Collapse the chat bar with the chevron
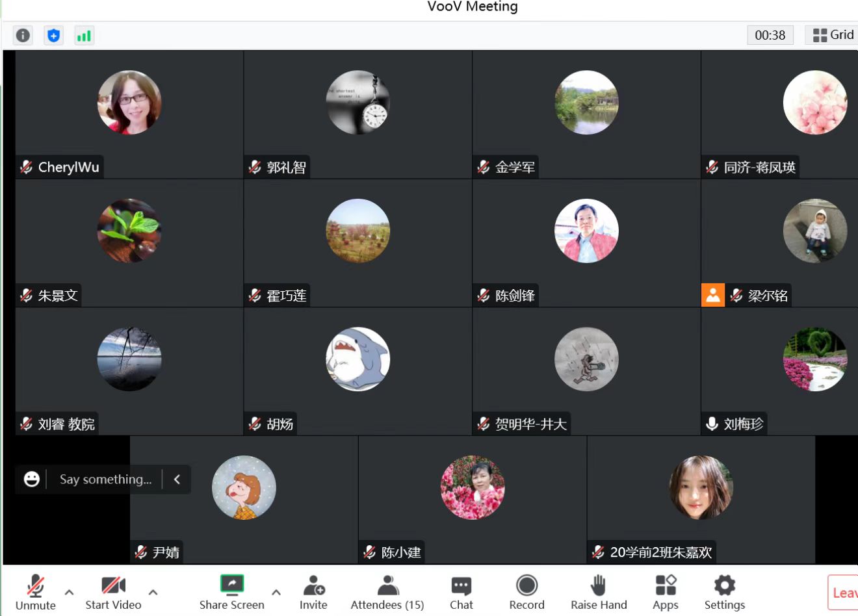Image resolution: width=858 pixels, height=616 pixels. (x=177, y=480)
